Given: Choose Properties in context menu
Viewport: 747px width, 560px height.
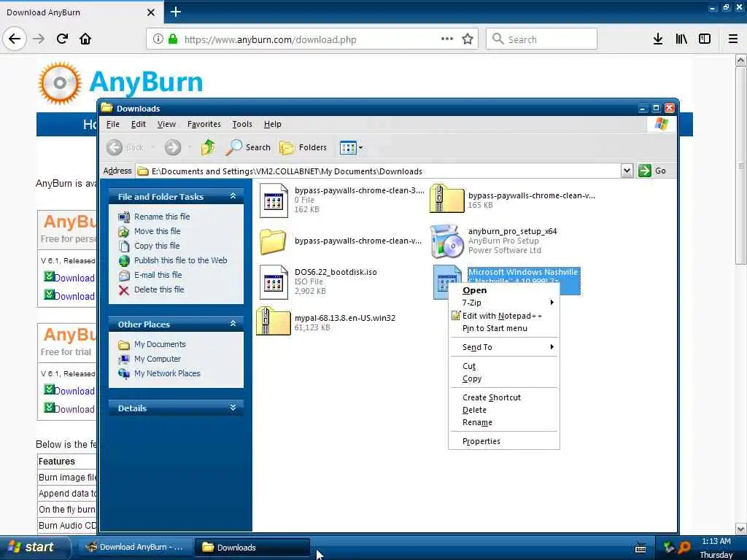Looking at the screenshot, I should click(x=504, y=441).
